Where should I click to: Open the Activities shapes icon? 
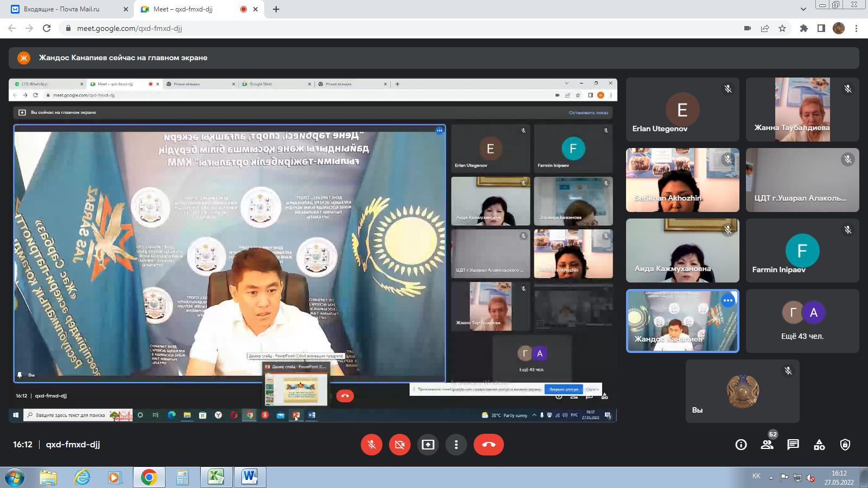819,445
